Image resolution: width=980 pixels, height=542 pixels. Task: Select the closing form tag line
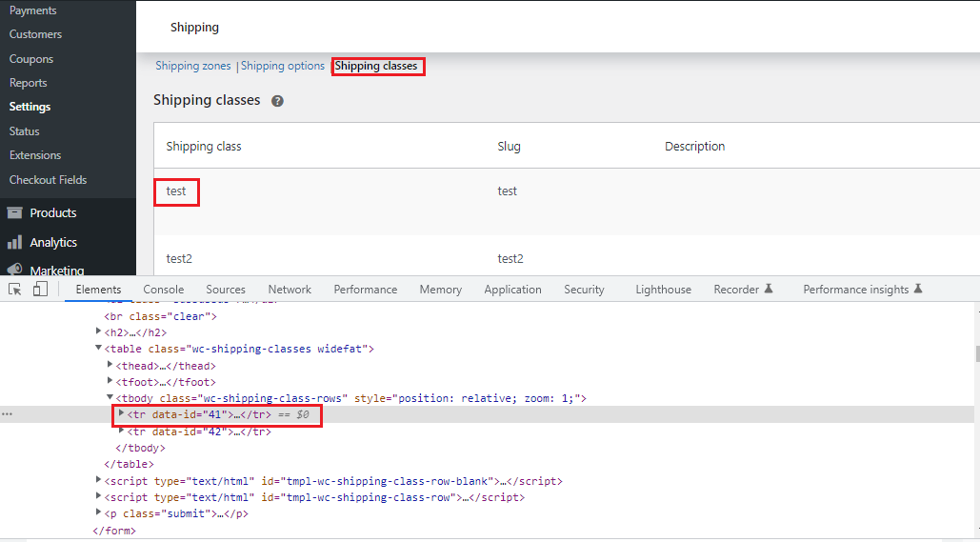113,531
